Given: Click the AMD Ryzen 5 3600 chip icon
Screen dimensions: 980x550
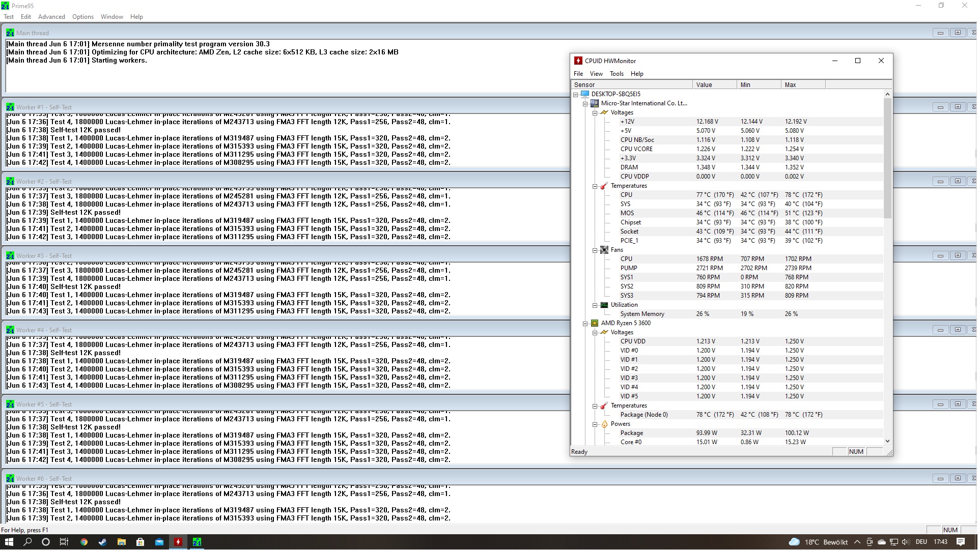Looking at the screenshot, I should (x=594, y=324).
